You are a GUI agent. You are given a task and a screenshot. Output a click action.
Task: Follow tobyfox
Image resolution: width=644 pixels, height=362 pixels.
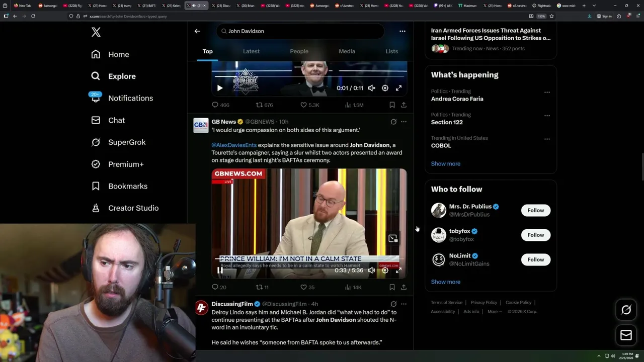[535, 235]
